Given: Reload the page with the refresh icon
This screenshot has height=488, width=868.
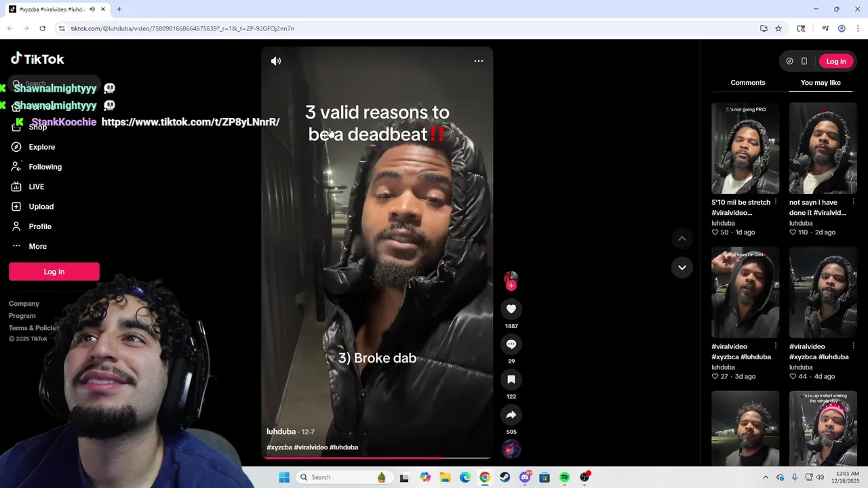Looking at the screenshot, I should (42, 28).
